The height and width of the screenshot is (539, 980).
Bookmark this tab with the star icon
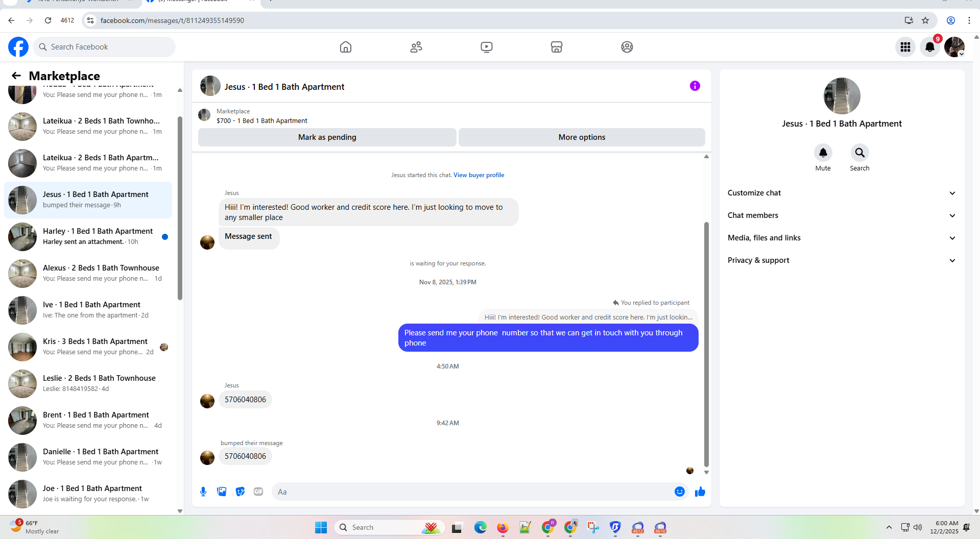coord(925,20)
